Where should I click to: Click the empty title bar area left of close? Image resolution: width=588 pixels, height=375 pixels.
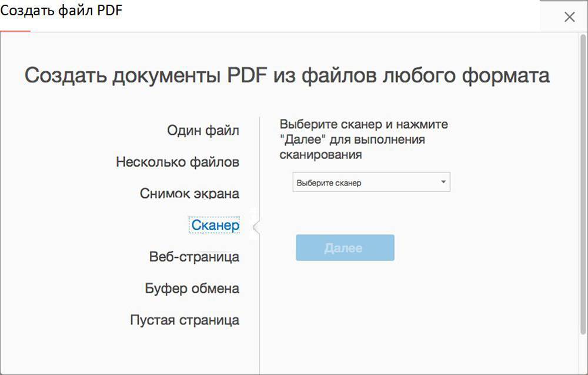353,15
